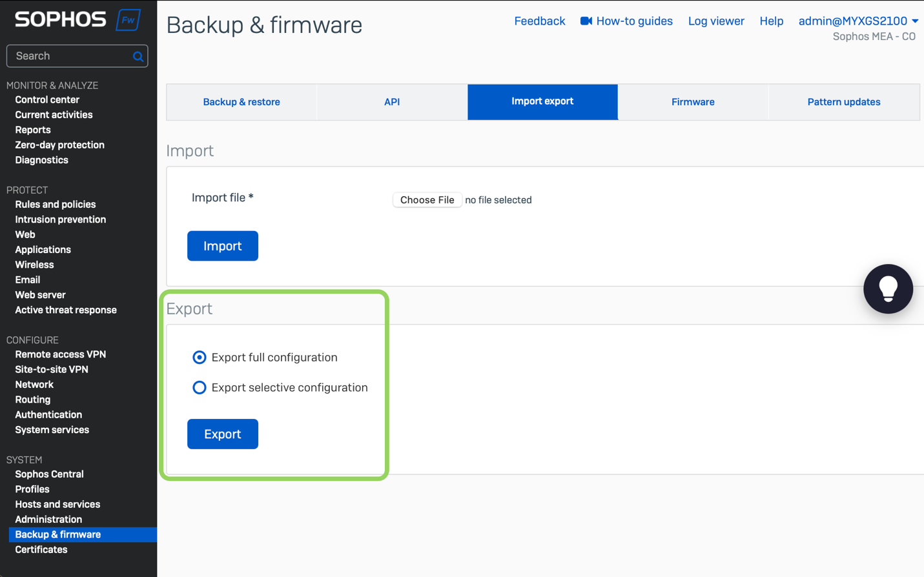Click the search magnifier icon
This screenshot has width=924, height=577.
138,57
